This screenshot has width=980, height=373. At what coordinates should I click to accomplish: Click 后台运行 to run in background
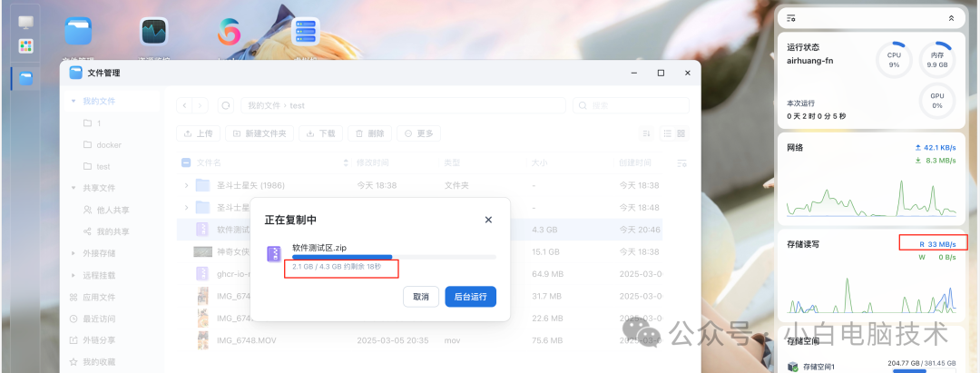(471, 297)
